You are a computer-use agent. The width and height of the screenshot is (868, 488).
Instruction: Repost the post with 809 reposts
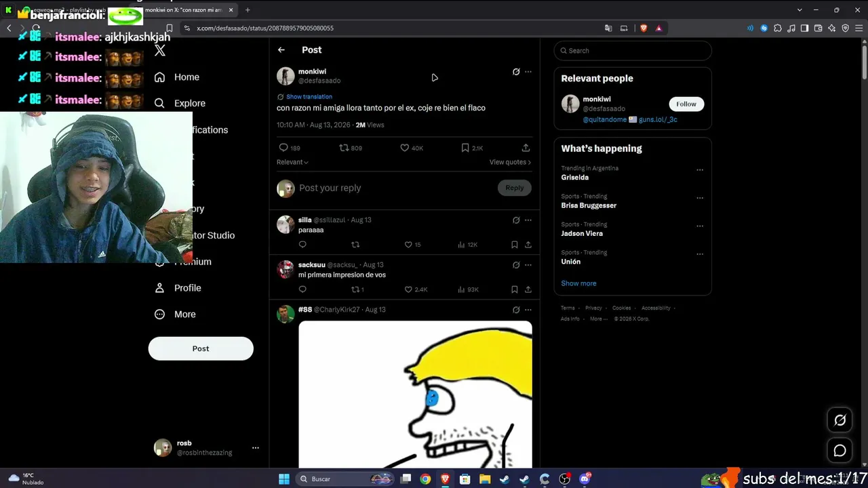click(x=351, y=148)
